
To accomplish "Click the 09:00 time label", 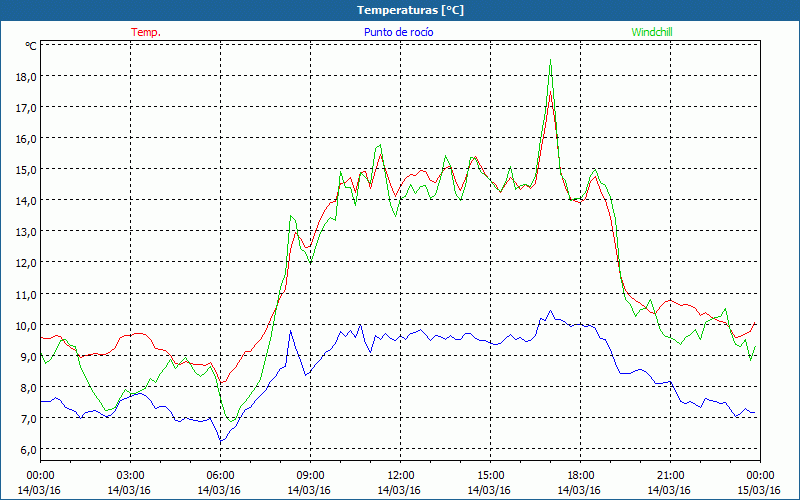I will [310, 476].
